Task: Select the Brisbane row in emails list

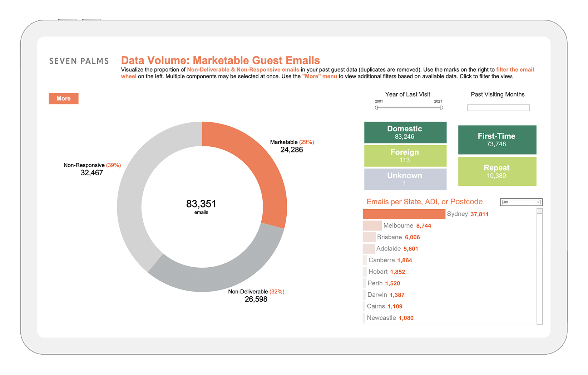Action: pyautogui.click(x=391, y=237)
